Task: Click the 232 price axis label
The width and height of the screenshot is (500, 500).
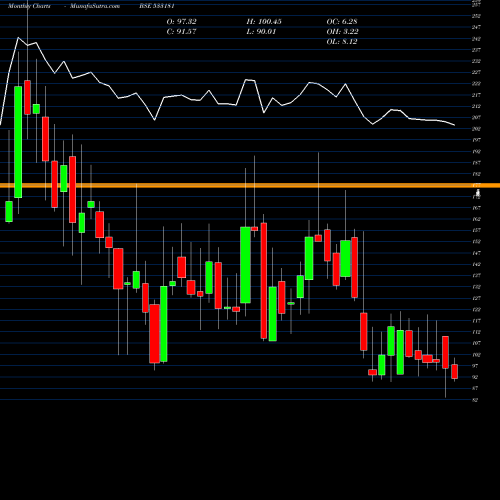Action: pyautogui.click(x=476, y=61)
